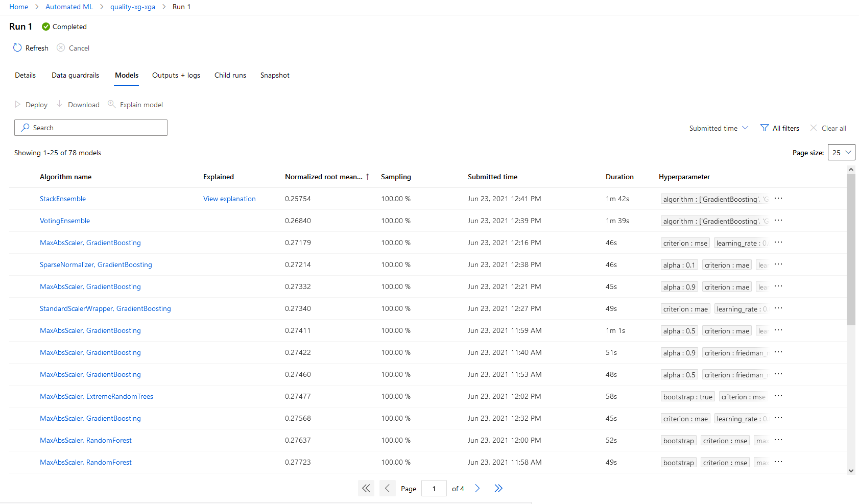Click the Explain model icon
Image resolution: width=859 pixels, height=504 pixels.
[111, 104]
